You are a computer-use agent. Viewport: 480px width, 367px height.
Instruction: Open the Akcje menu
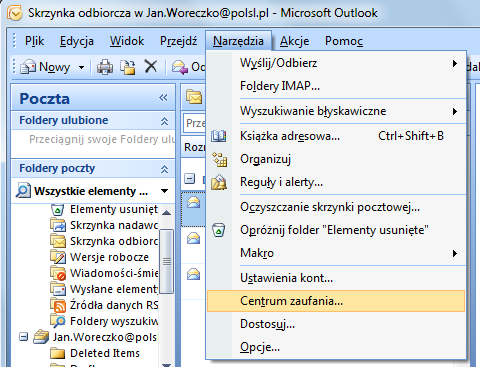point(294,41)
